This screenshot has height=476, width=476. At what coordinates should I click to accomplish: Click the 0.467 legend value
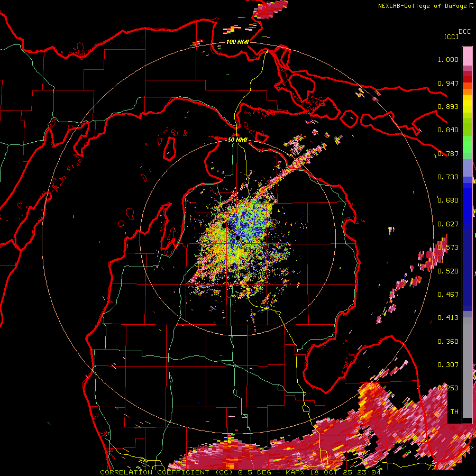point(448,295)
